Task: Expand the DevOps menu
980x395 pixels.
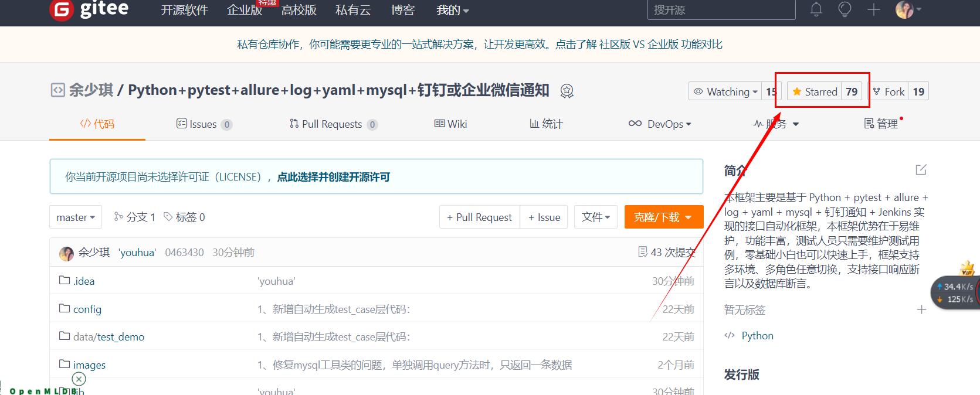Action: (x=660, y=124)
